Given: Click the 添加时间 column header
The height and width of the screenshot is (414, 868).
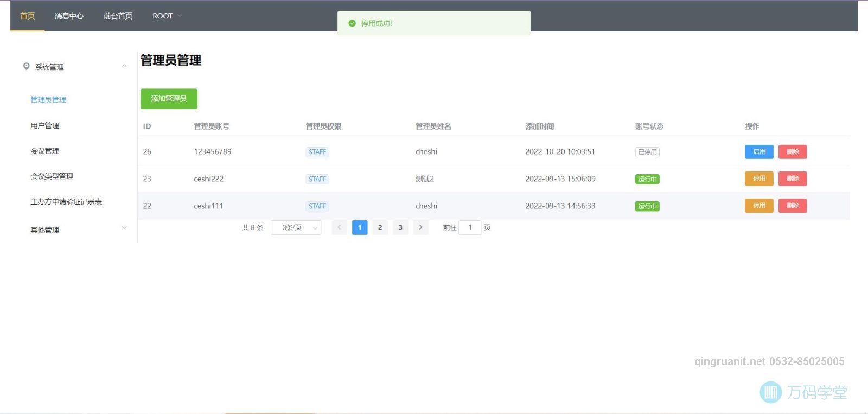Looking at the screenshot, I should 540,126.
